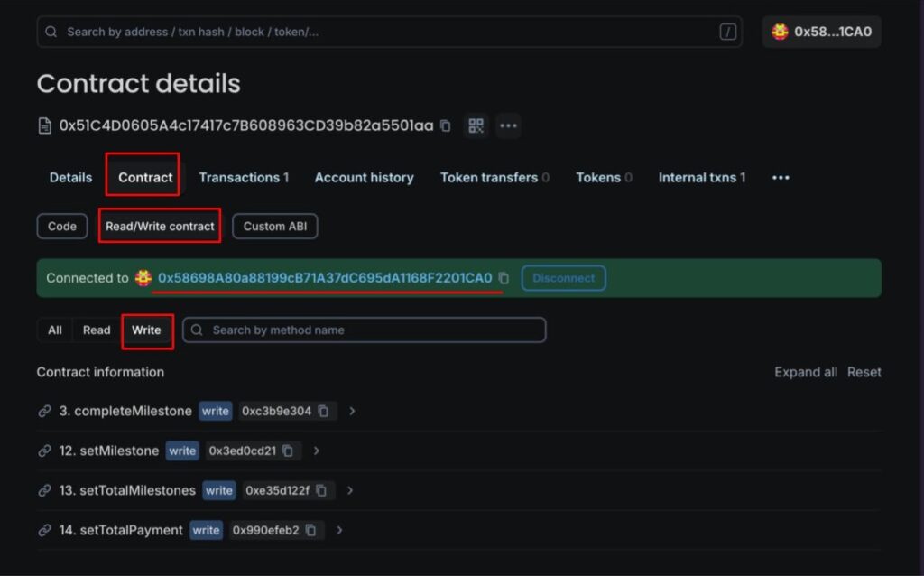
Task: Copy completeMilestone method ID 0xc3b9e304
Action: pos(323,411)
